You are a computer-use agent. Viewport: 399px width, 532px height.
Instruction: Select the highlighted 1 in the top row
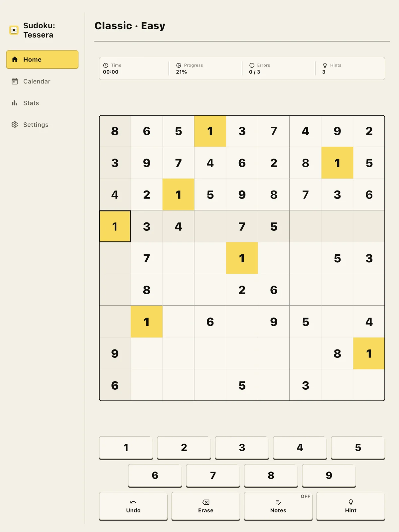[x=210, y=131]
